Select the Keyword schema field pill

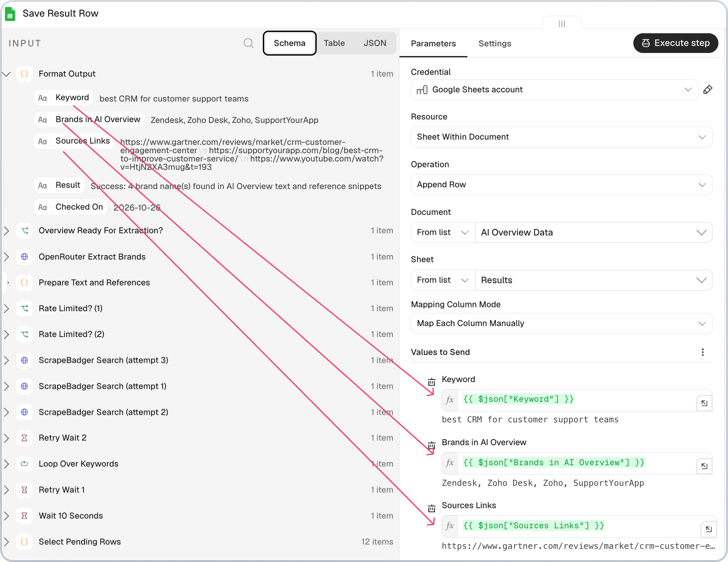point(64,98)
